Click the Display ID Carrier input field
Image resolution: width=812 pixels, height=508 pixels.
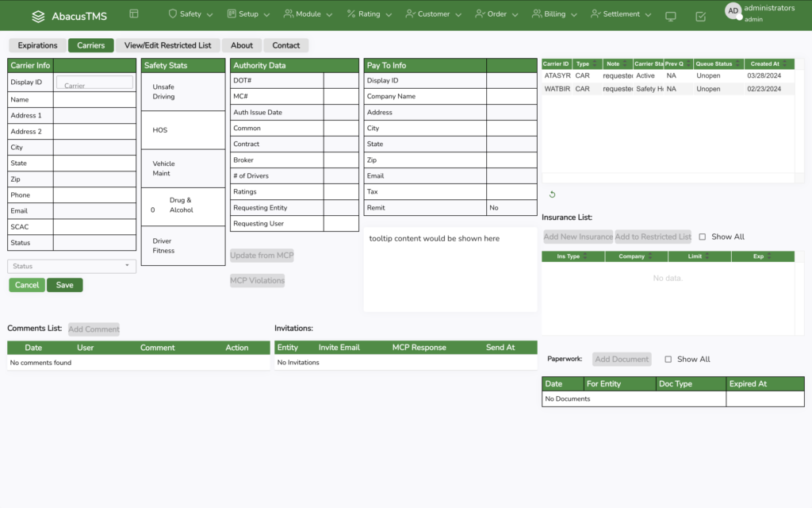point(94,83)
